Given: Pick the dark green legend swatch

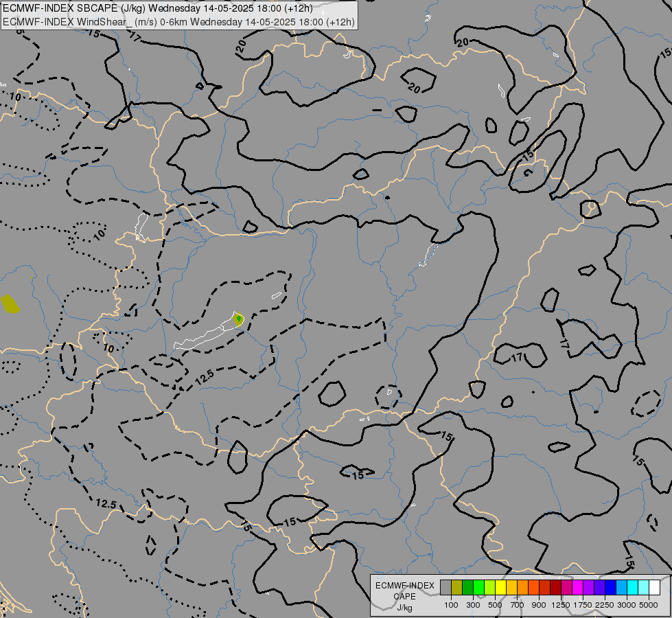Looking at the screenshot, I should [x=468, y=587].
